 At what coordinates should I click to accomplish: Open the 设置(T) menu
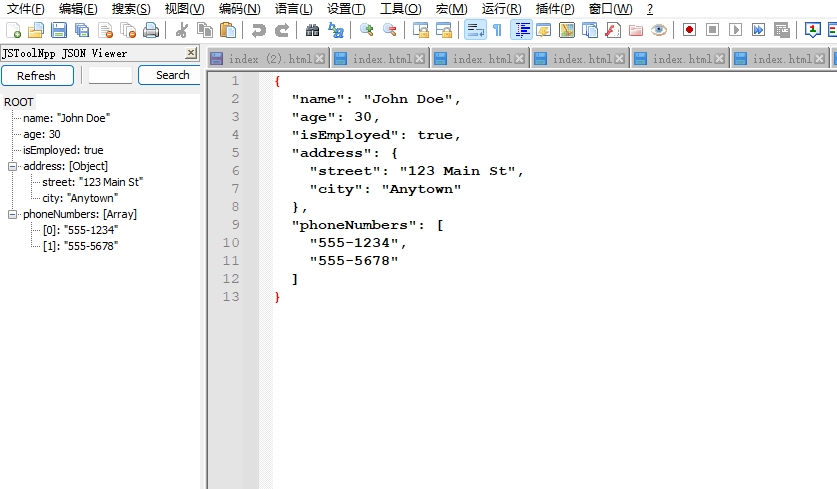coord(346,9)
